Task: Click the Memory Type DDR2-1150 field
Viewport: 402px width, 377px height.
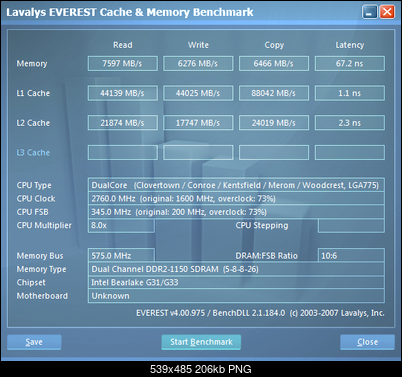Action: (x=236, y=269)
